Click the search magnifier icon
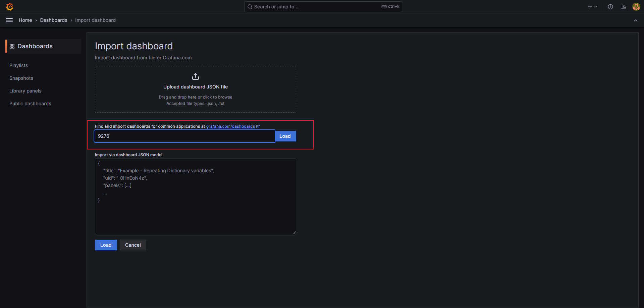This screenshot has height=308, width=644. click(250, 7)
